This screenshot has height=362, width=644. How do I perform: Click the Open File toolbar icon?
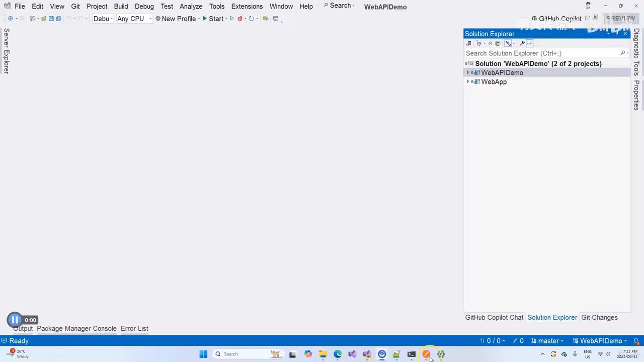44,19
